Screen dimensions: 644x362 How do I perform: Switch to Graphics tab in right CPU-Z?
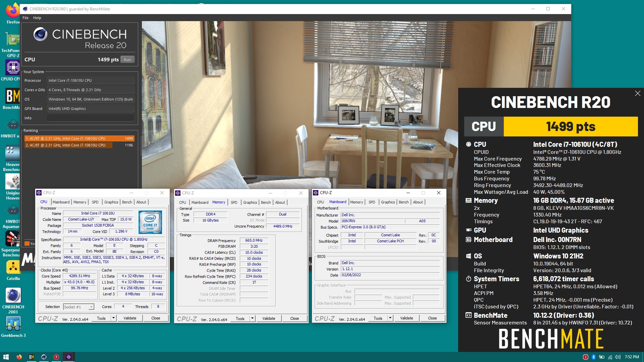click(x=388, y=202)
